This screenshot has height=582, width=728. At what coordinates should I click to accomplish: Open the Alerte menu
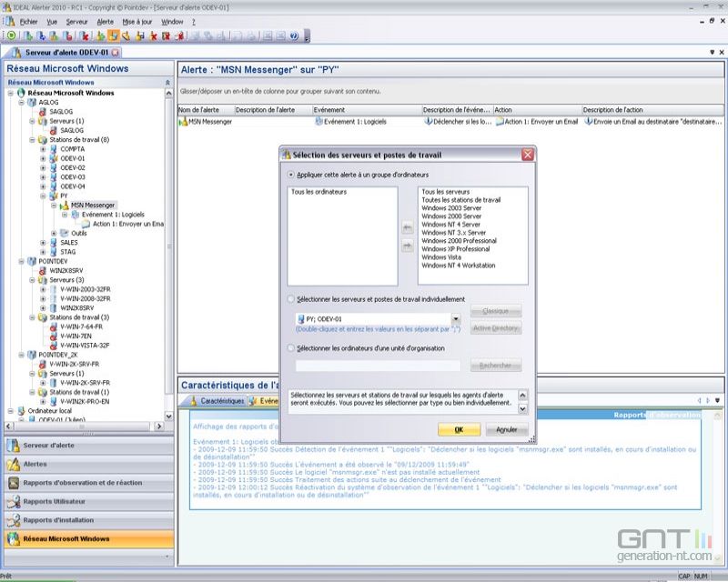pyautogui.click(x=105, y=22)
